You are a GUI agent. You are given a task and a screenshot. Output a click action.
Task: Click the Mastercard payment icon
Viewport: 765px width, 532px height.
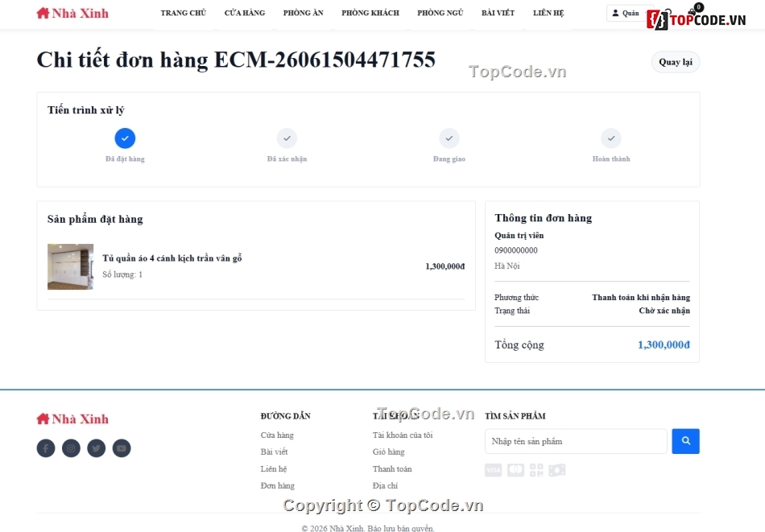click(x=515, y=470)
